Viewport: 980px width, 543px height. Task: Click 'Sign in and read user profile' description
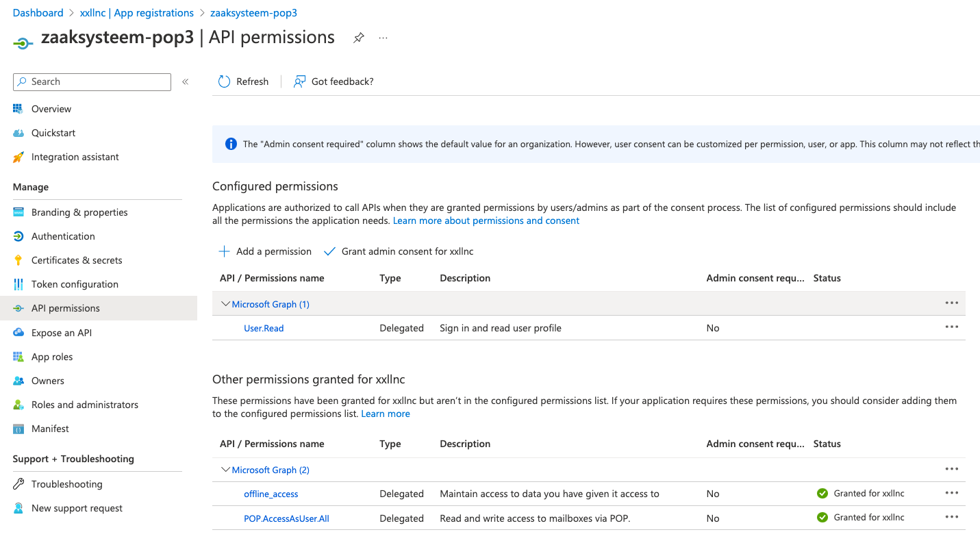[x=501, y=328]
